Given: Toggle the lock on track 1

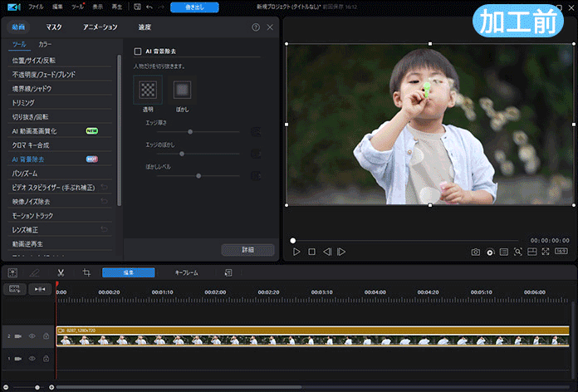Looking at the screenshot, I should coord(46,359).
